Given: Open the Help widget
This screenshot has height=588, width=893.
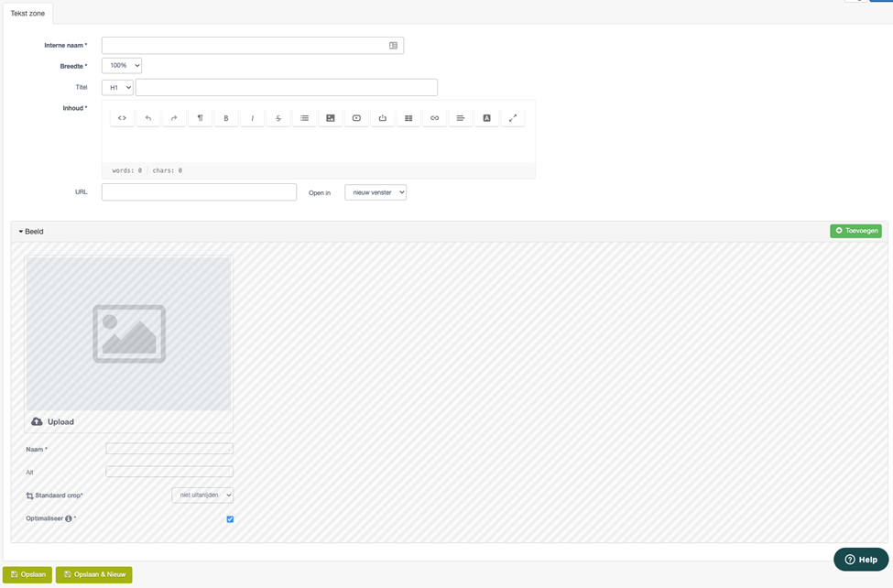Looking at the screenshot, I should (x=861, y=560).
